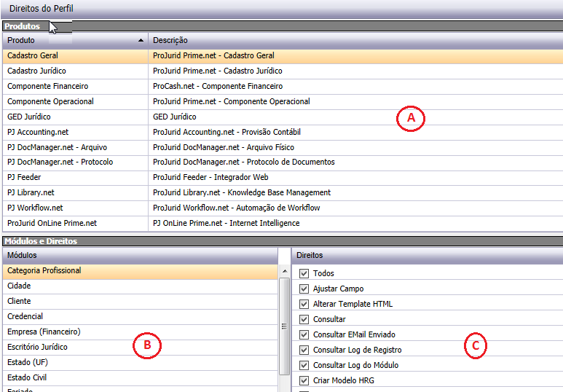Uncheck the Consultar checkbox
The width and height of the screenshot is (563, 392).
304,319
